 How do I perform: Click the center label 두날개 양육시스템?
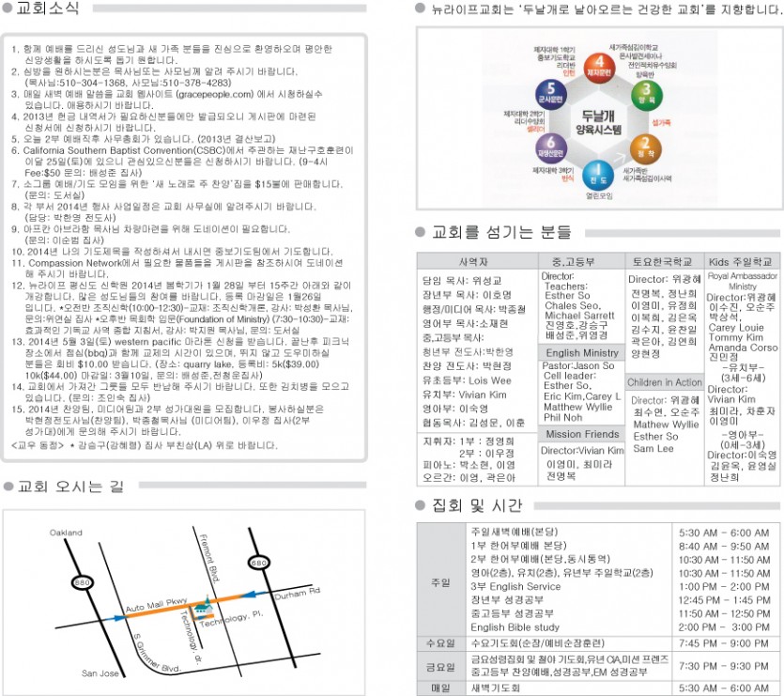click(x=598, y=122)
